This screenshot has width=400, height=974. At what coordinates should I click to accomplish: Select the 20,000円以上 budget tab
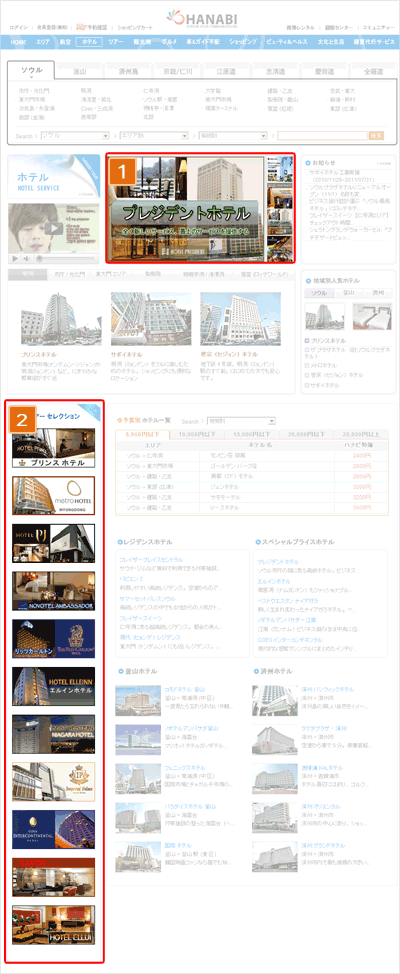[363, 434]
